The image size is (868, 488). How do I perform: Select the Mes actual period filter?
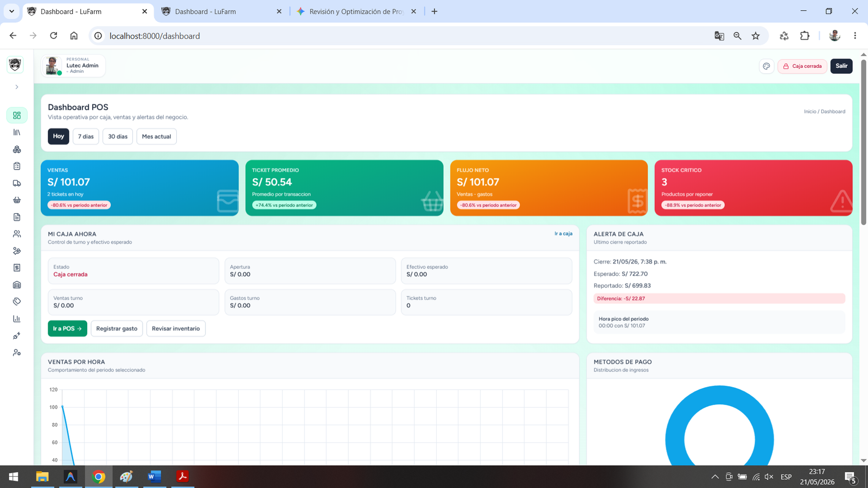156,136
